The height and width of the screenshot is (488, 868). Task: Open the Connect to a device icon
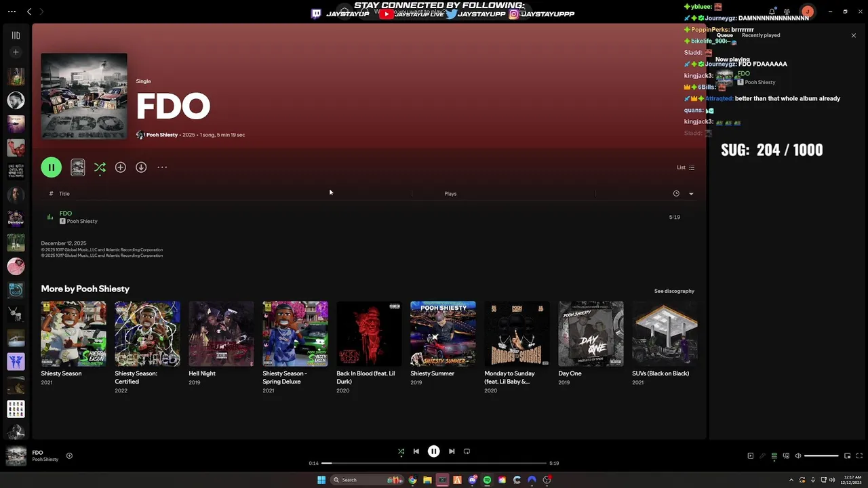pos(786,456)
